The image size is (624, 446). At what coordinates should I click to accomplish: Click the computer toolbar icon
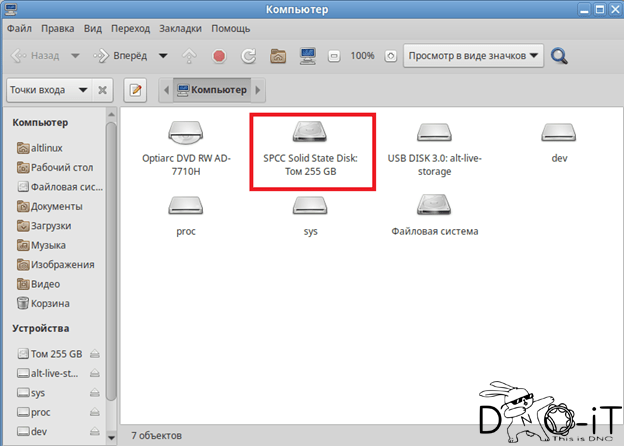pyautogui.click(x=308, y=56)
